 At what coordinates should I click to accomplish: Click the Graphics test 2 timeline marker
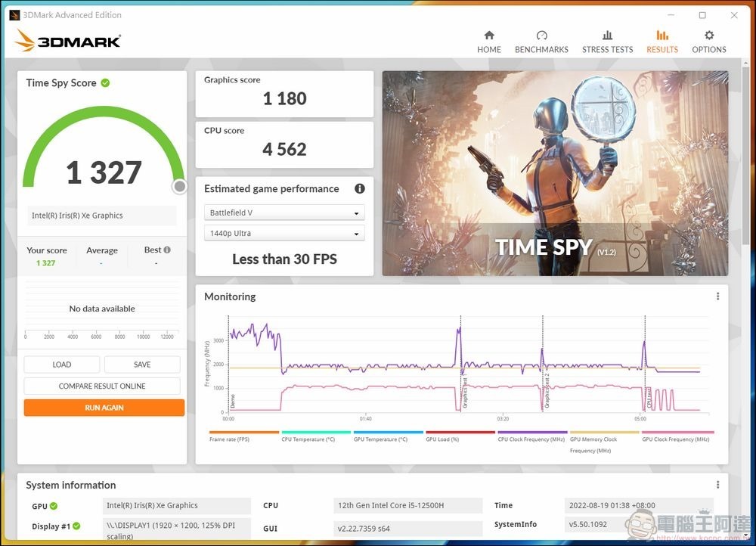click(x=547, y=391)
